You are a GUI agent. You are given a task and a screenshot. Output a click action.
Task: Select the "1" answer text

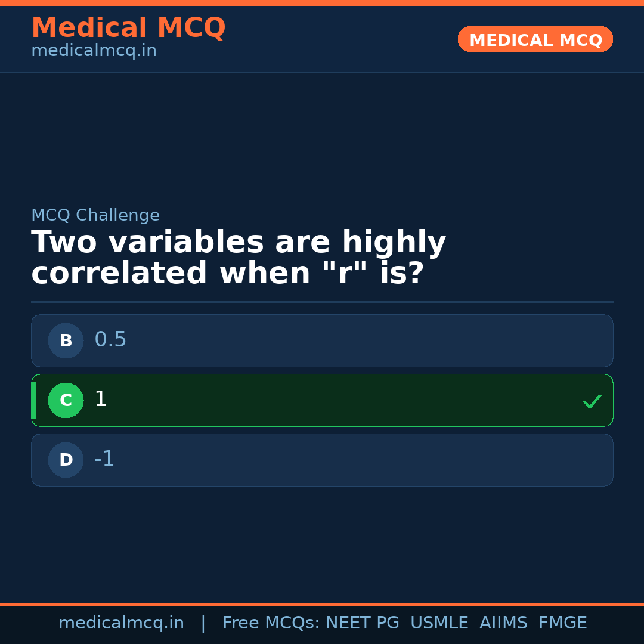pos(101,400)
